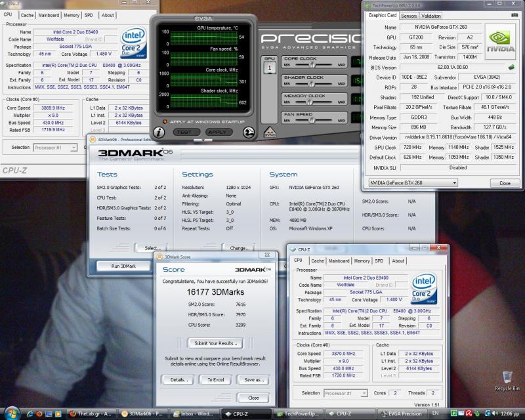Click To Excel button
The width and height of the screenshot is (525, 420).
pos(216,380)
